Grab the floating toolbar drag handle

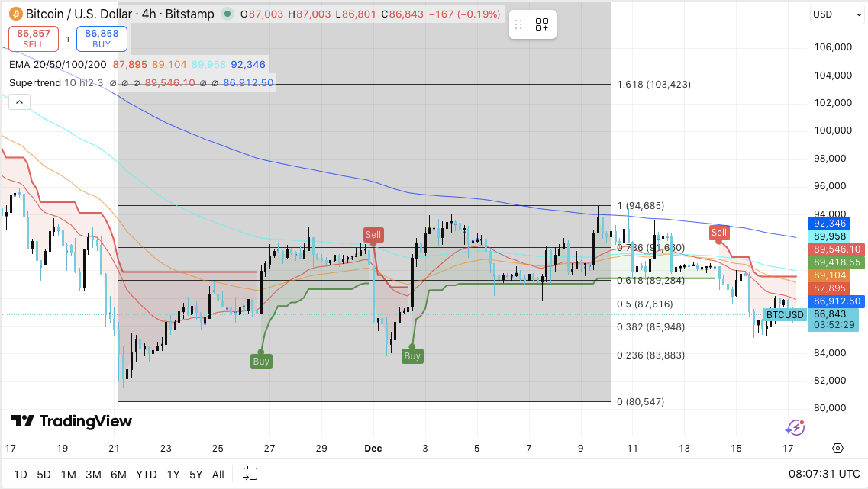click(x=519, y=24)
